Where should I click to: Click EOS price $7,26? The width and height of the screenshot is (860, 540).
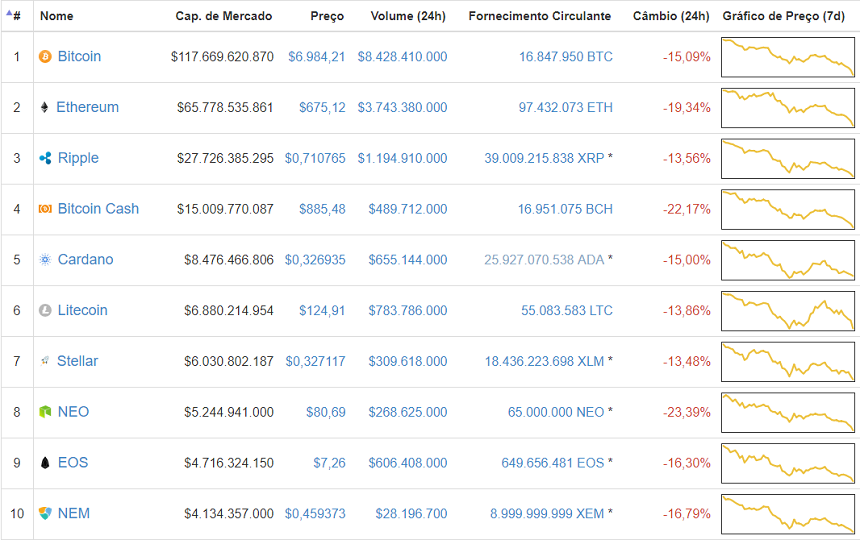329,463
